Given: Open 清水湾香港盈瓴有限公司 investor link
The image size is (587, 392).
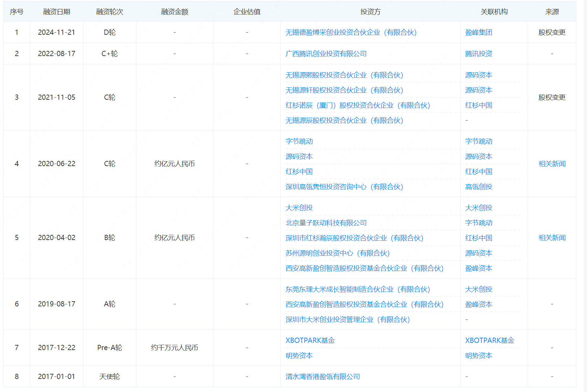Looking at the screenshot, I should (323, 377).
